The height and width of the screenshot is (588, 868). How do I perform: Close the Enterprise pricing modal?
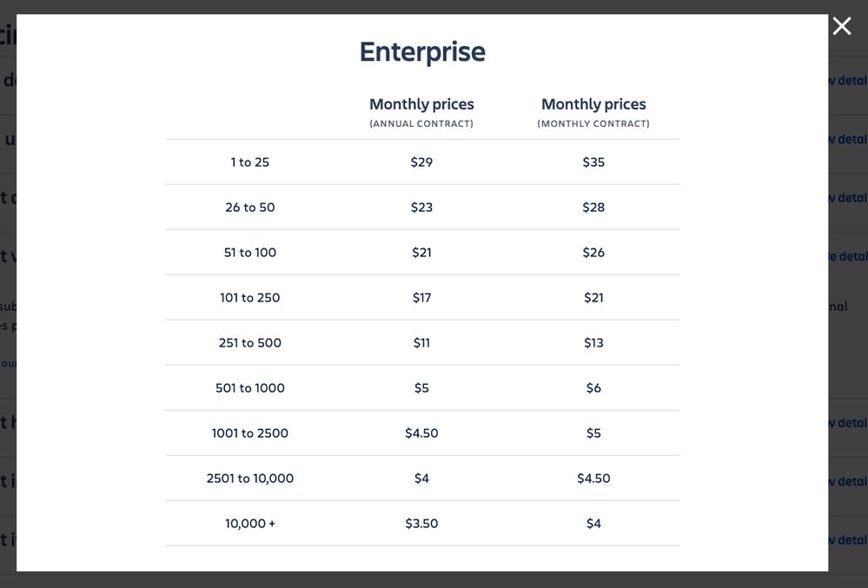841,26
